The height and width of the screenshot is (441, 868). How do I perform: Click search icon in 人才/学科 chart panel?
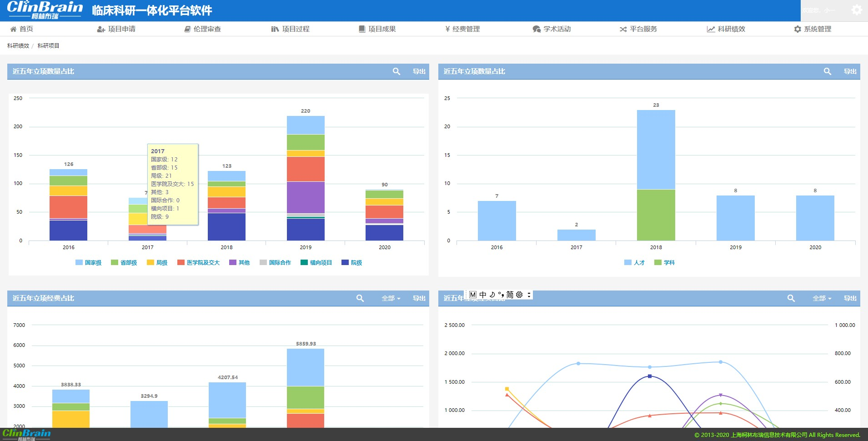828,71
